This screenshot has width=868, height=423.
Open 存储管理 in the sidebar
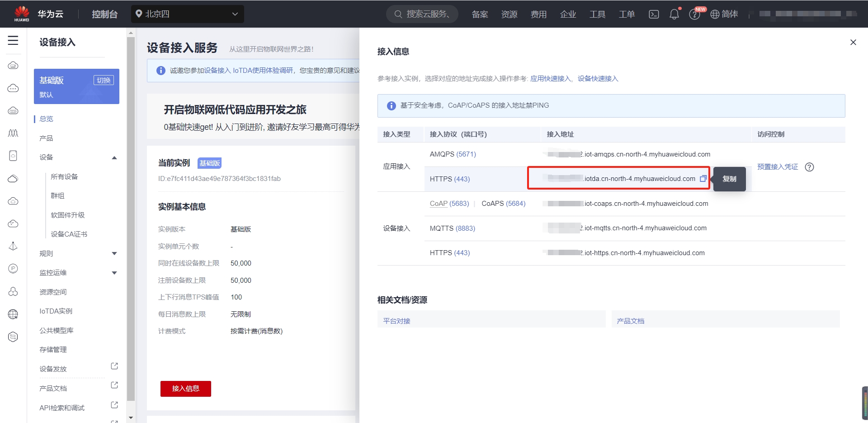tap(53, 349)
